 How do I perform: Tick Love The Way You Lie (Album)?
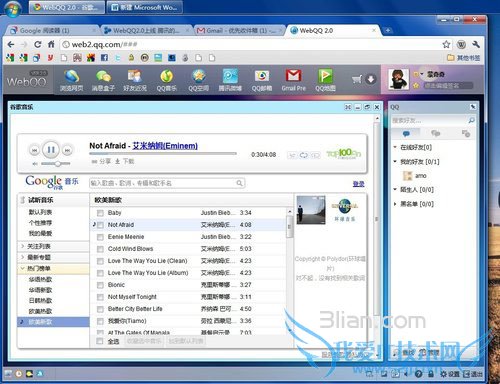click(100, 273)
